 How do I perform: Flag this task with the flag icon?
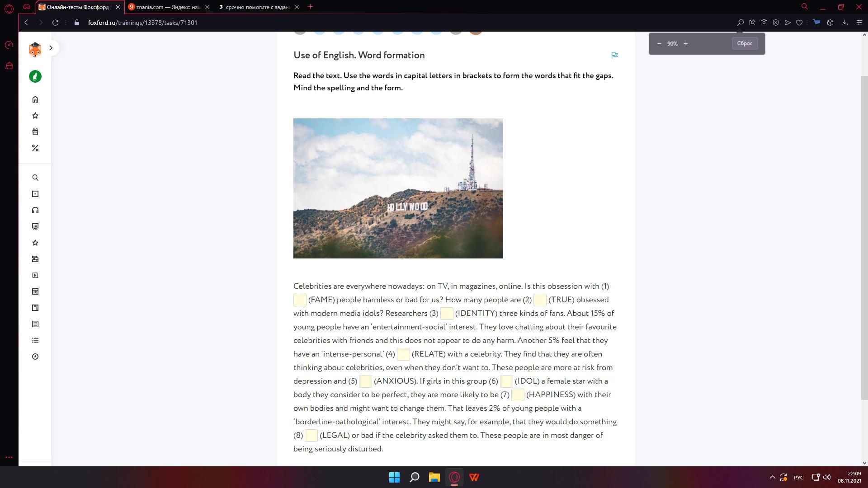tap(614, 55)
